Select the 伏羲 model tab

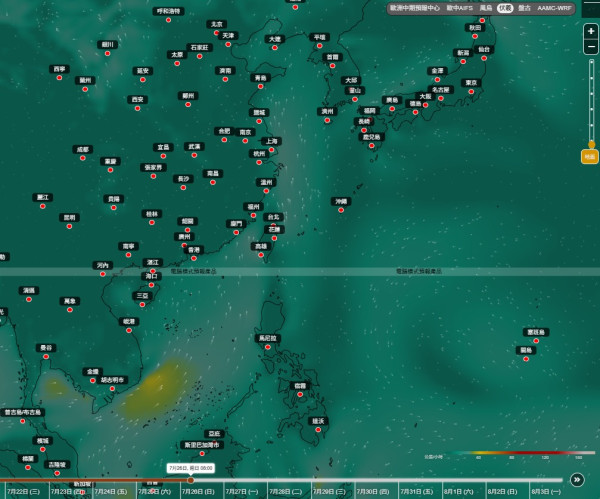click(x=505, y=8)
